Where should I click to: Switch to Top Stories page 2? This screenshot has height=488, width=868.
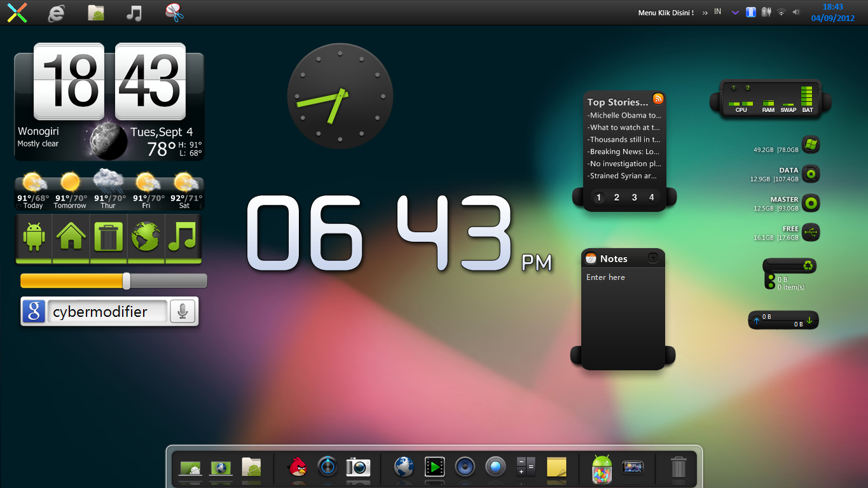pyautogui.click(x=616, y=197)
